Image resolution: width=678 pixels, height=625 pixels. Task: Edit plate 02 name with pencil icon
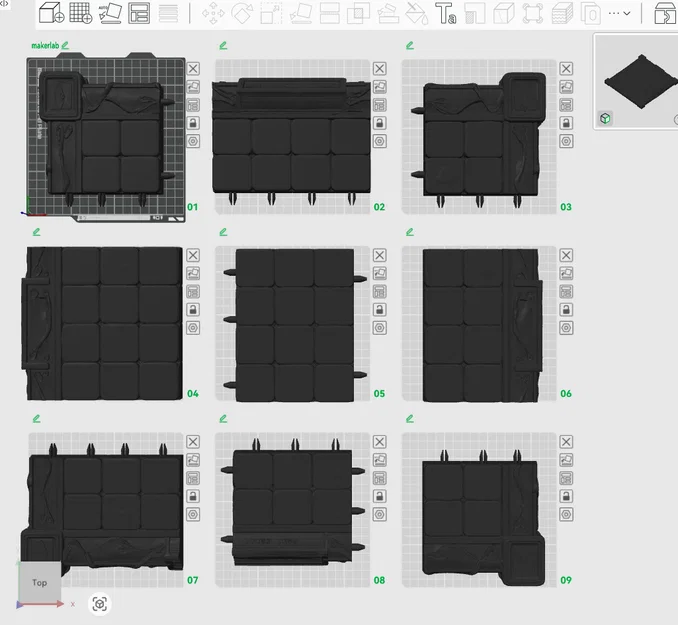click(x=223, y=45)
